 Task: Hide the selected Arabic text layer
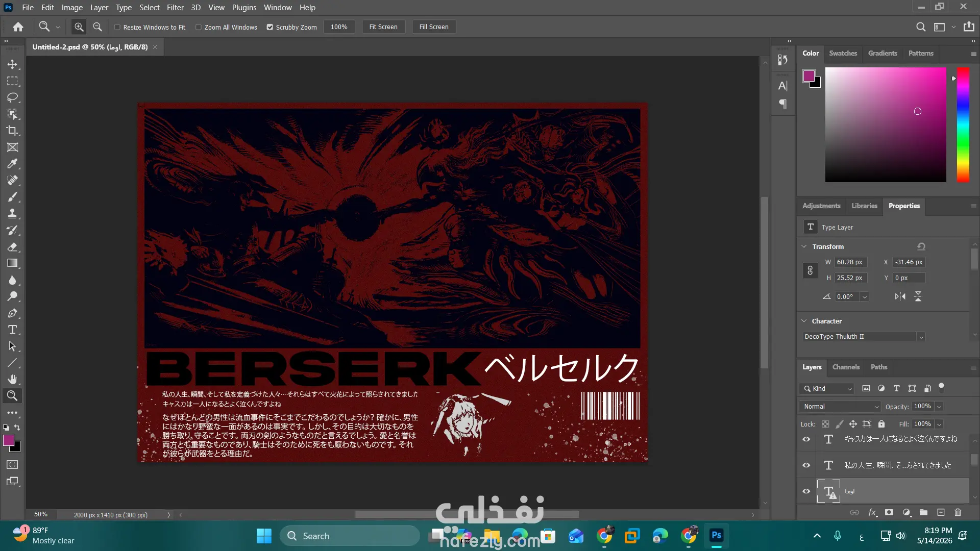806,491
